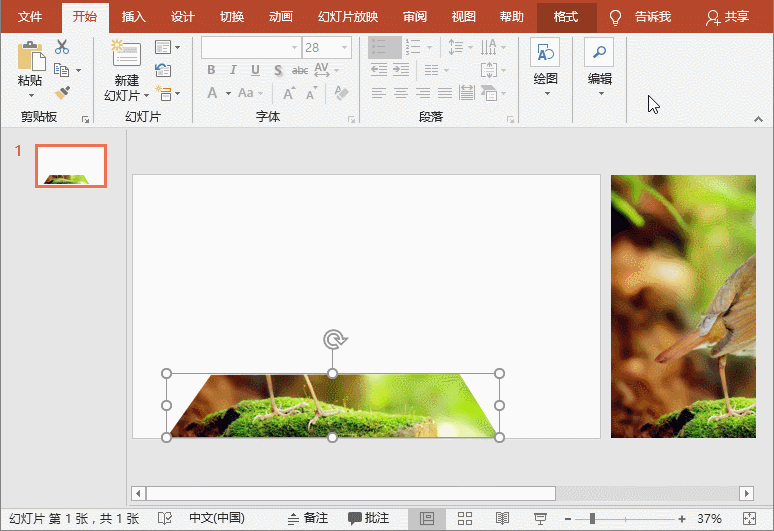Open the Editing (编辑) search icon
774x531 pixels.
[x=599, y=54]
